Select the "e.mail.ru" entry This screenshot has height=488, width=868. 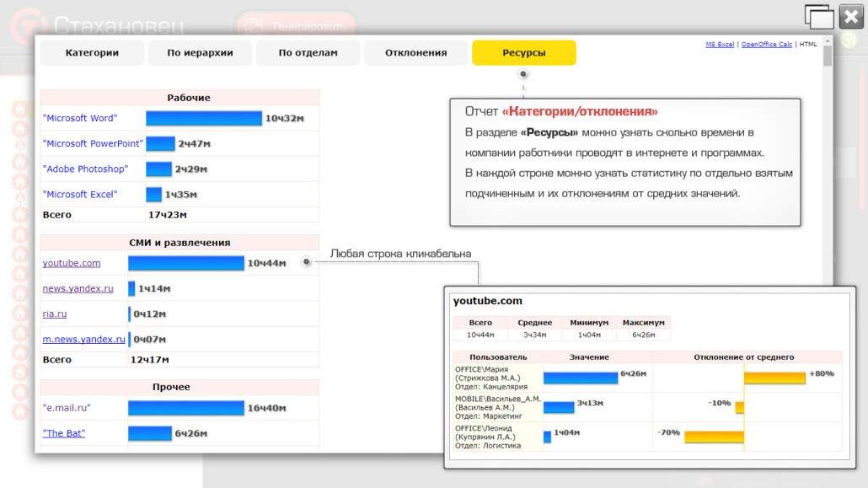tap(67, 408)
